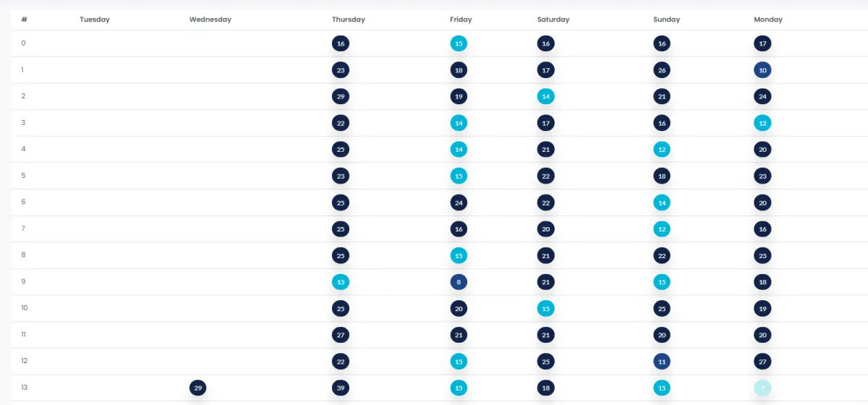The width and height of the screenshot is (868, 405).
Task: Select Saturday badge 14 in row 2
Action: 546,96
